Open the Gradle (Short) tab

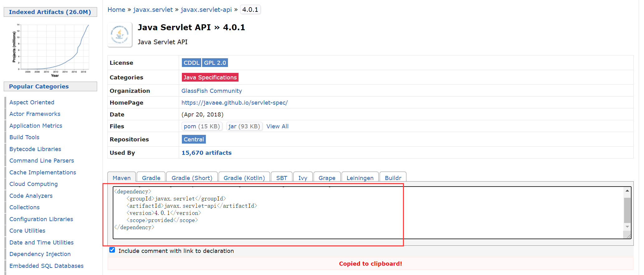(x=192, y=178)
